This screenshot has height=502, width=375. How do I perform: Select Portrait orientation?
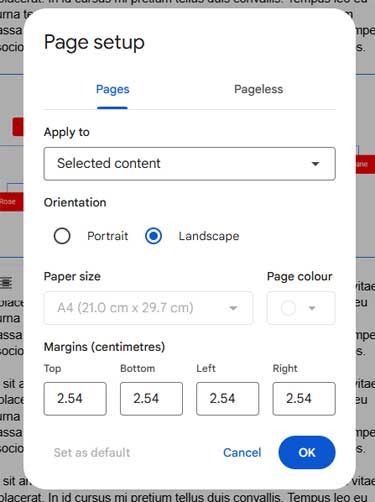tap(62, 236)
